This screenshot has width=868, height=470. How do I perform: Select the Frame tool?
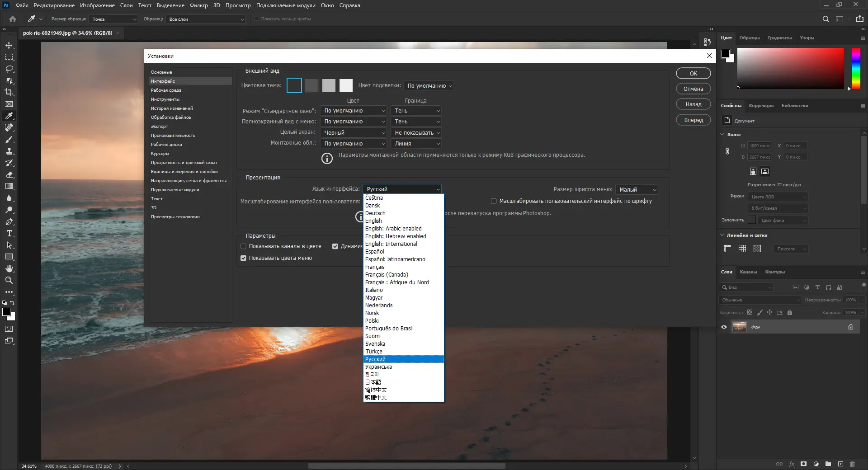click(9, 104)
